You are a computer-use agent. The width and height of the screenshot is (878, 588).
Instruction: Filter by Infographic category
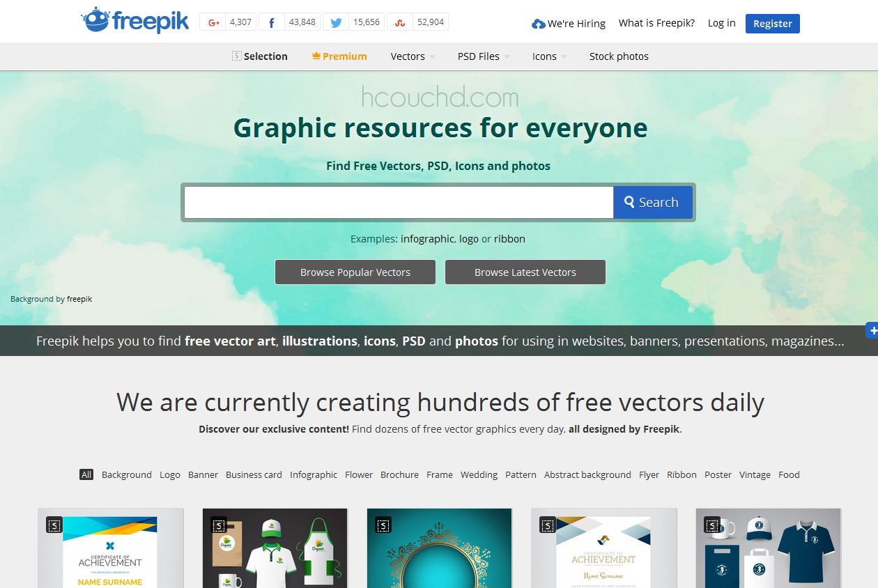(x=314, y=474)
